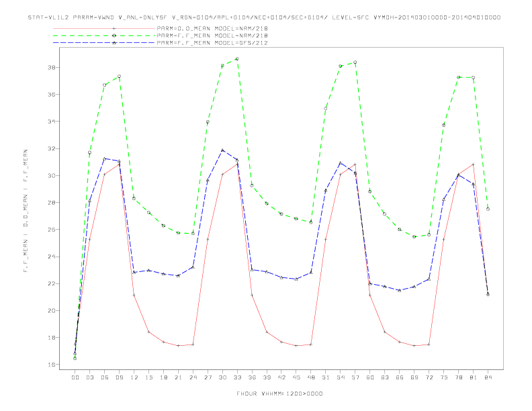Select legend entry PARM=F.F_MEAN MODEL=NAM/218
The image size is (532, 411).
[x=212, y=36]
